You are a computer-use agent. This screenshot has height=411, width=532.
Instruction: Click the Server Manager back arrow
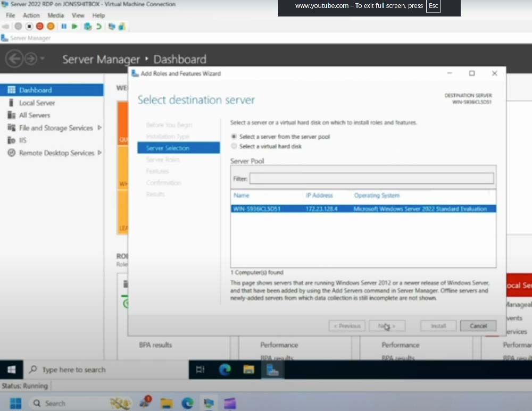click(14, 59)
